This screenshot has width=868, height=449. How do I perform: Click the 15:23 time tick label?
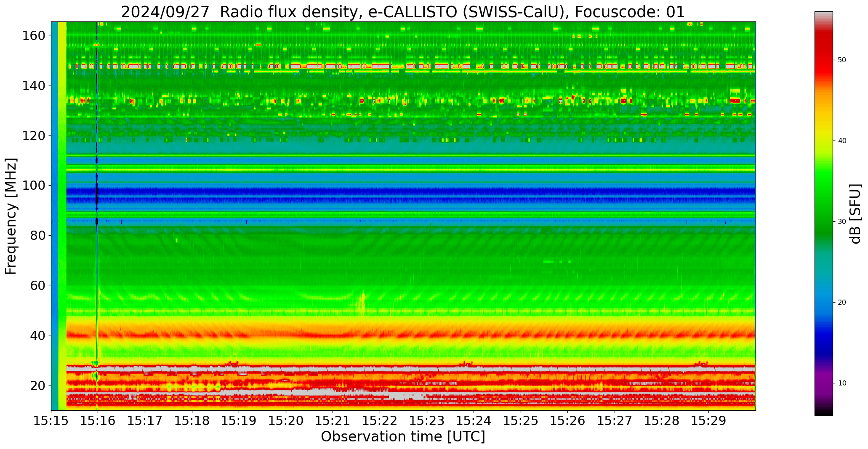pos(427,420)
